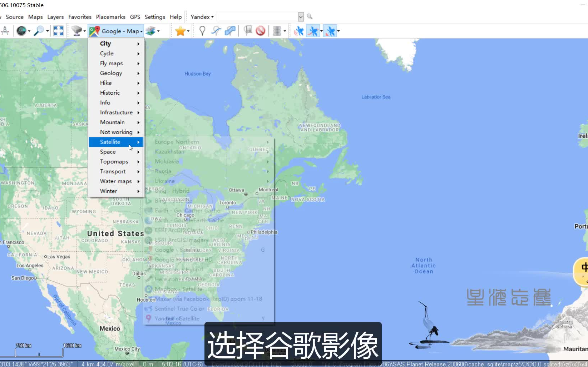
Task: Open the Source menu
Action: (x=14, y=17)
